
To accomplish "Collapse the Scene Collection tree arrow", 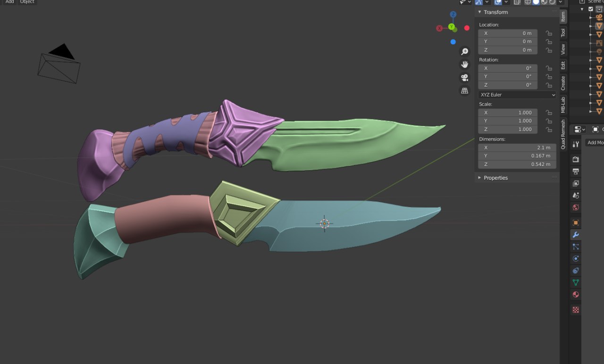I will 582,9.
